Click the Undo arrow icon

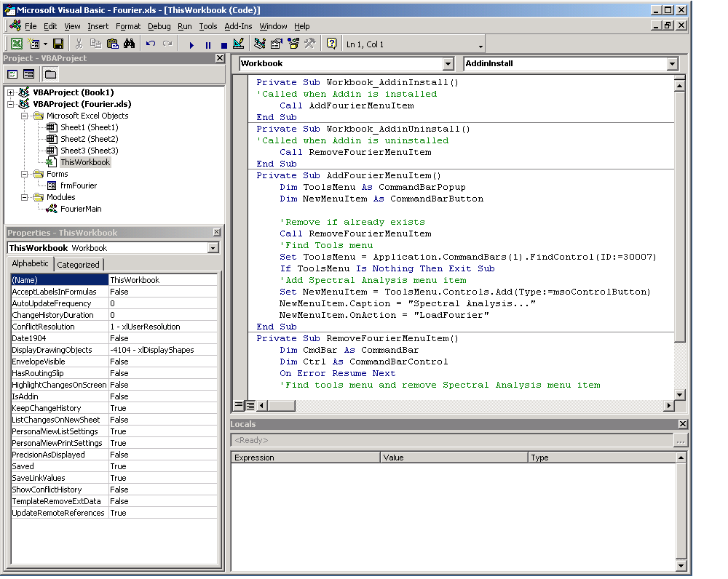(x=151, y=44)
